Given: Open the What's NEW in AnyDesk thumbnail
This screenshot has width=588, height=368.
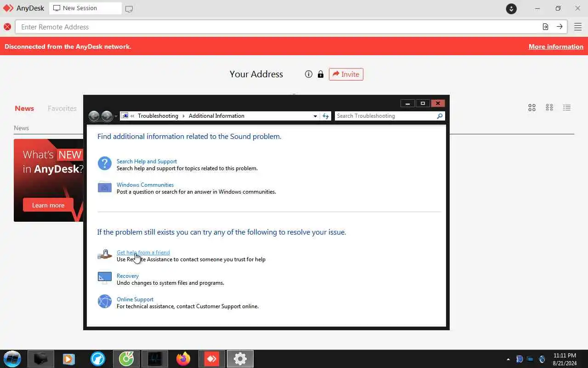Looking at the screenshot, I should tap(48, 180).
